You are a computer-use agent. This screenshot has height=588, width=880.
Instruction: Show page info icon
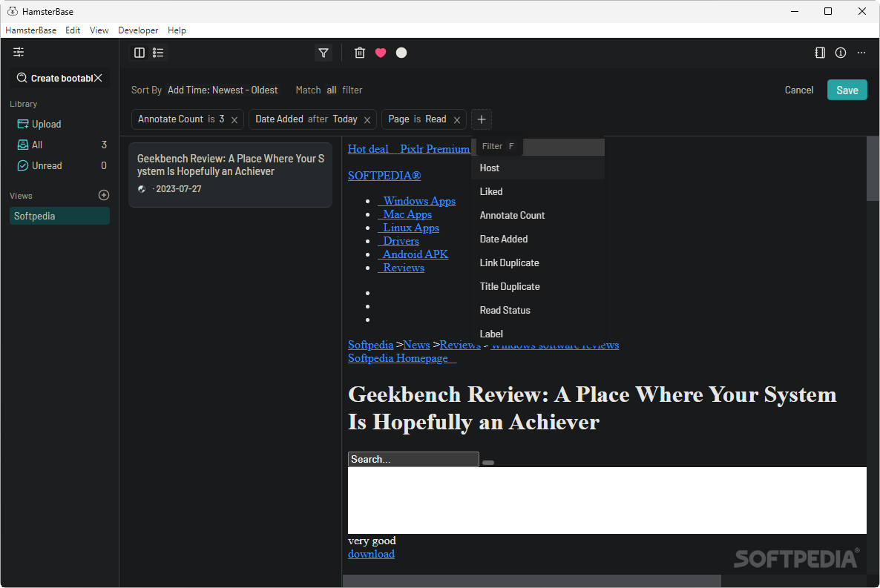(840, 53)
